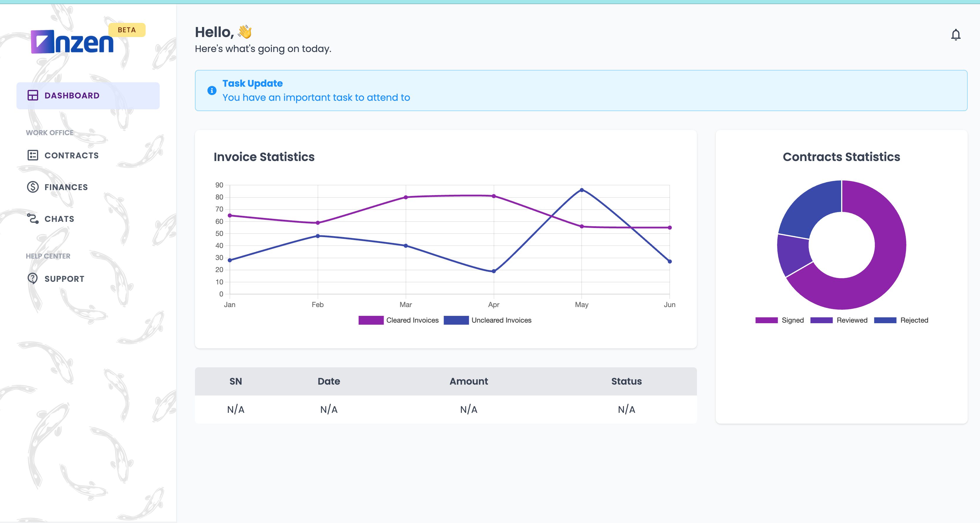This screenshot has height=523, width=980.
Task: Click the WORK OFFICE section label
Action: 49,133
